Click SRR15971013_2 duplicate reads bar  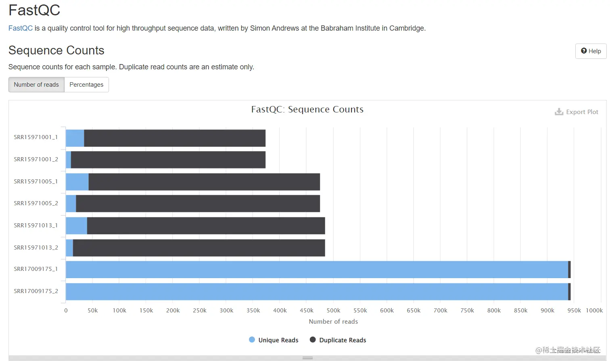tap(199, 248)
